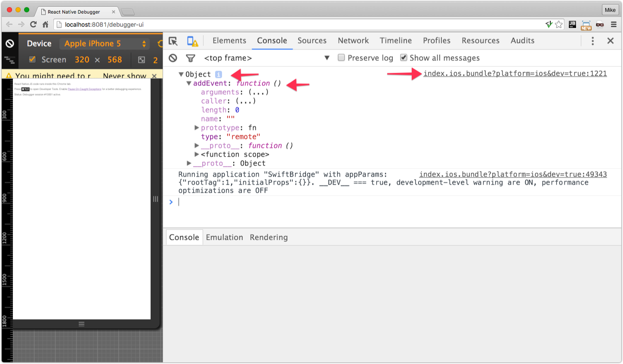623x364 pixels.
Task: Expand the __proto__: function () node
Action: (x=197, y=145)
